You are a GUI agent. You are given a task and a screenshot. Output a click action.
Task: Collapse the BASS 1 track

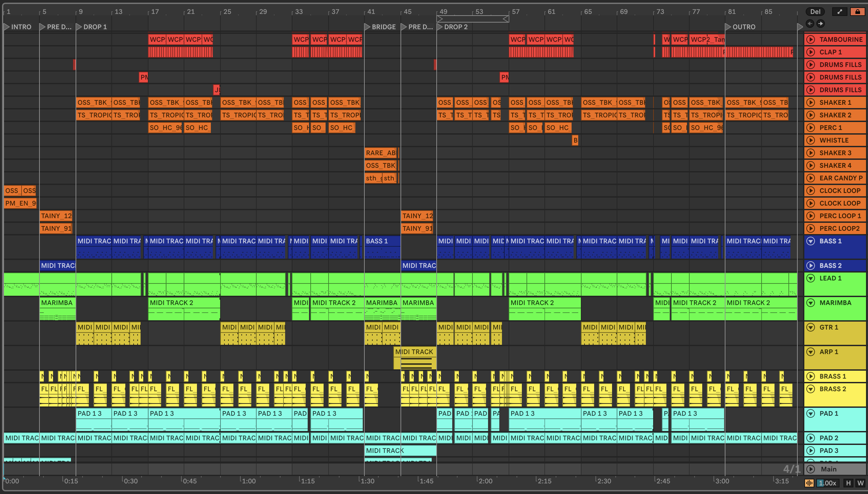[x=811, y=241]
